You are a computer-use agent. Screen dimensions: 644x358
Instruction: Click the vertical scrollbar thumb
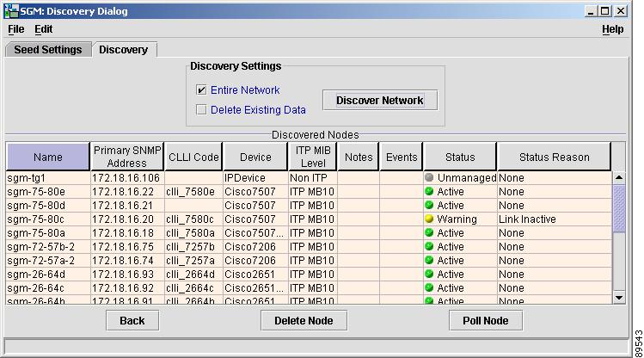[x=619, y=208]
